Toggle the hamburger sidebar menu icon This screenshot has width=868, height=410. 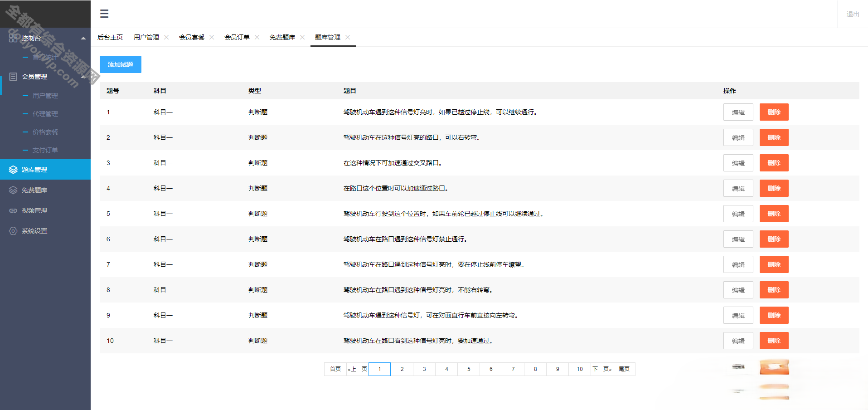104,14
